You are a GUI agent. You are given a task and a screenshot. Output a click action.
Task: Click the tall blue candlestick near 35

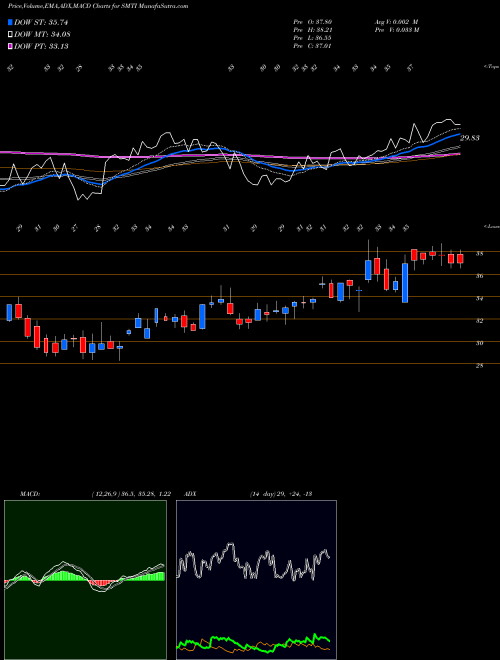pyautogui.click(x=405, y=283)
